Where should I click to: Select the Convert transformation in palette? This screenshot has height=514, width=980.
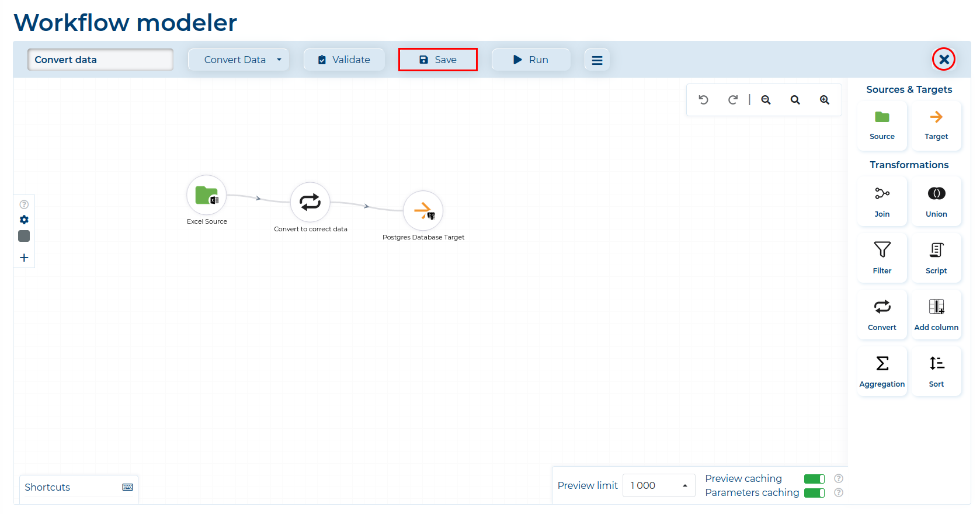click(882, 314)
